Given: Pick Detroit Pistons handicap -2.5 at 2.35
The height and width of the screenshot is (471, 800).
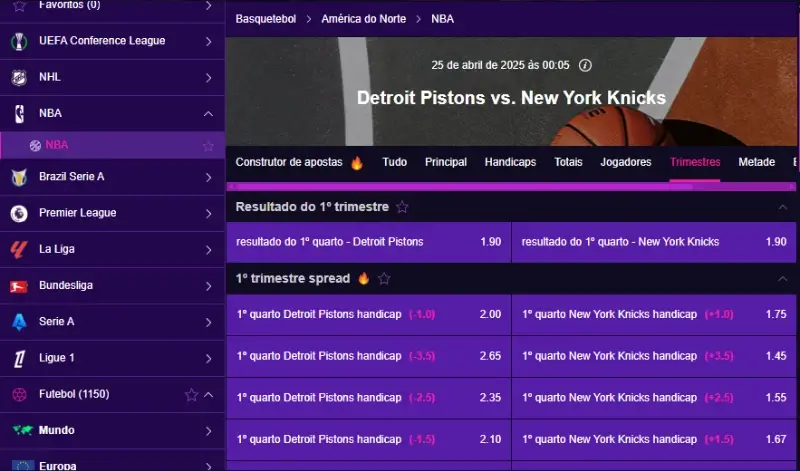Looking at the screenshot, I should point(368,398).
